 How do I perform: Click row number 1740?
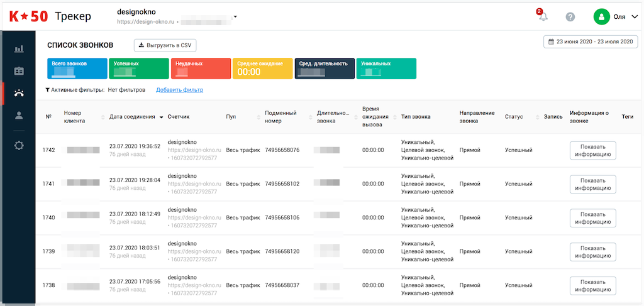point(48,218)
